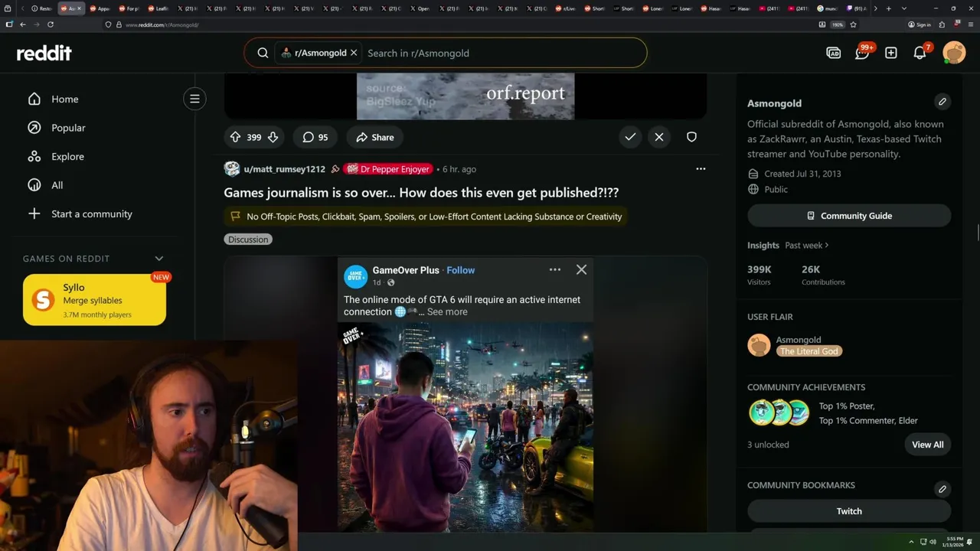
Task: Show hidden system tray icons
Action: tap(911, 542)
